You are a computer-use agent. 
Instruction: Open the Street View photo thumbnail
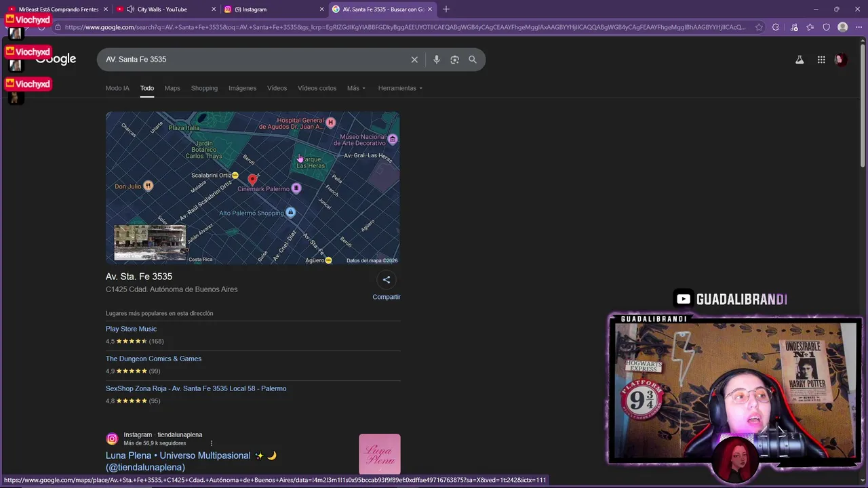click(150, 243)
